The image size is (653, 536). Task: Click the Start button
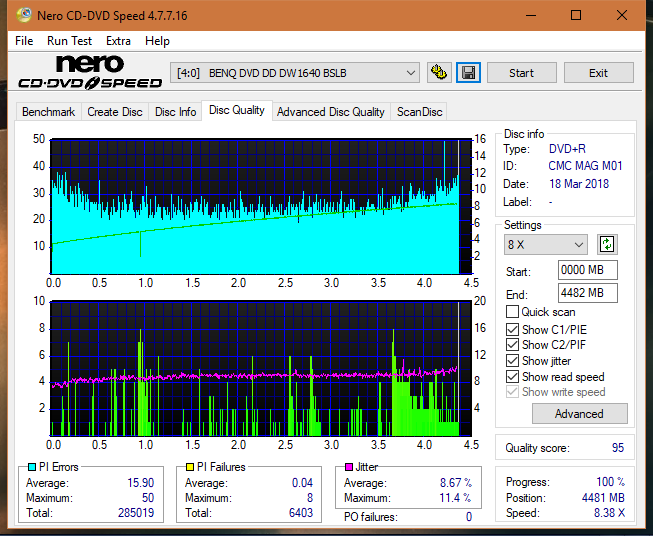click(521, 73)
